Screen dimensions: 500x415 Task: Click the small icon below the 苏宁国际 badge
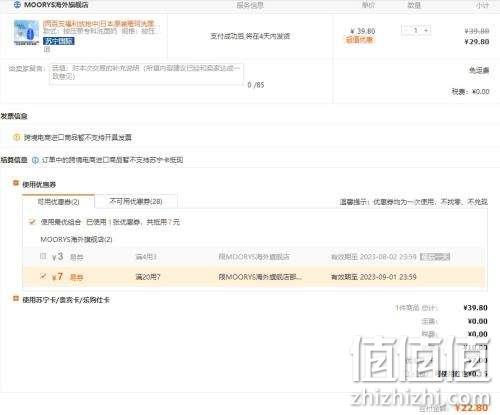(x=47, y=49)
